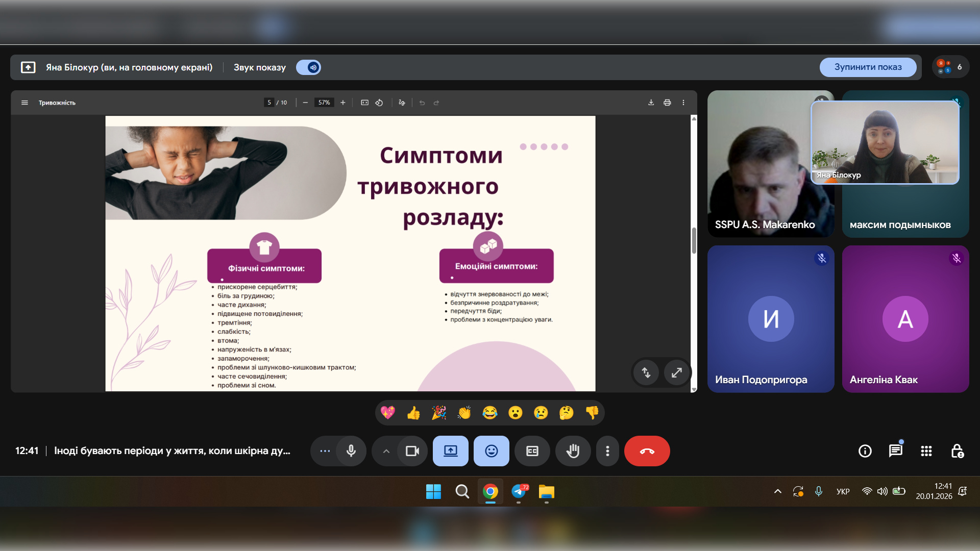Toggle closed captions
Viewport: 980px width, 551px height.
pyautogui.click(x=532, y=451)
